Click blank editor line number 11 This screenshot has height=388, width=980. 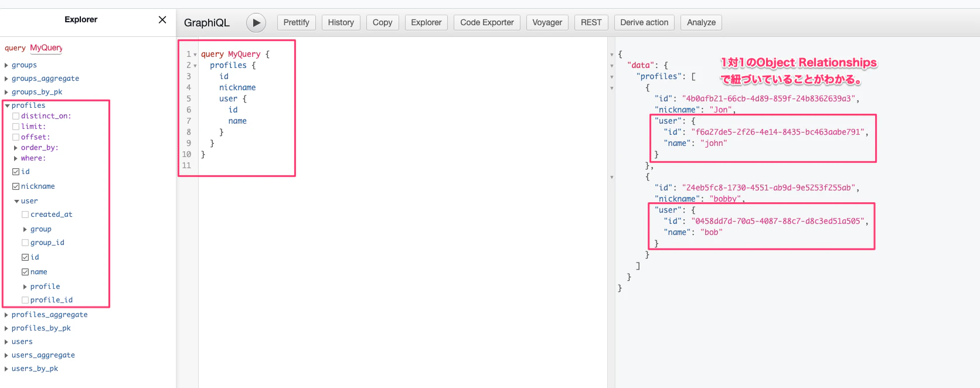[187, 165]
